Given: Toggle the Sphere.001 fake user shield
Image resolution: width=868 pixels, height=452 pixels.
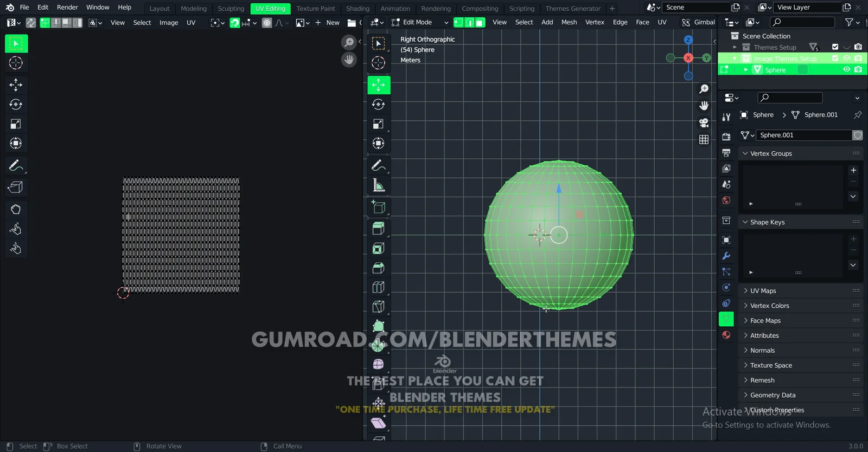Looking at the screenshot, I should [x=858, y=135].
